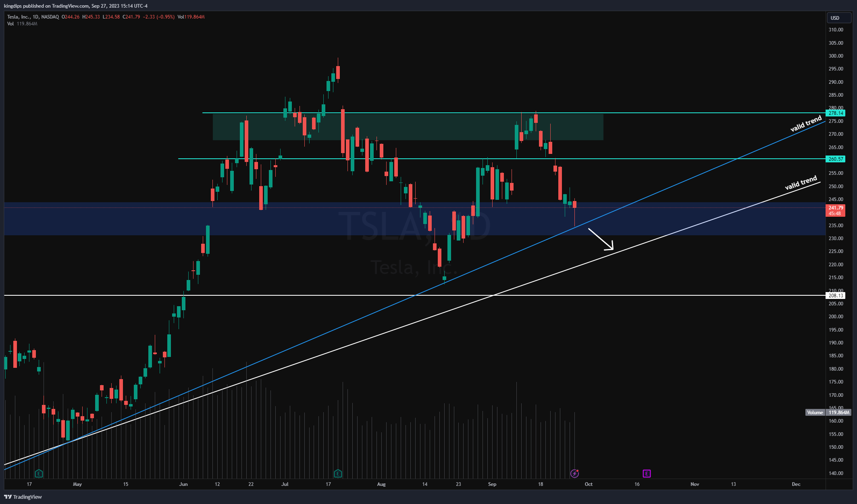Click the red 241.79 current price label
857x504 pixels.
tap(836, 211)
